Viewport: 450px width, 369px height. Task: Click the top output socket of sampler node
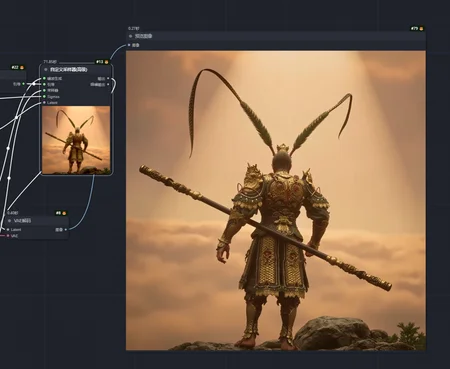108,79
